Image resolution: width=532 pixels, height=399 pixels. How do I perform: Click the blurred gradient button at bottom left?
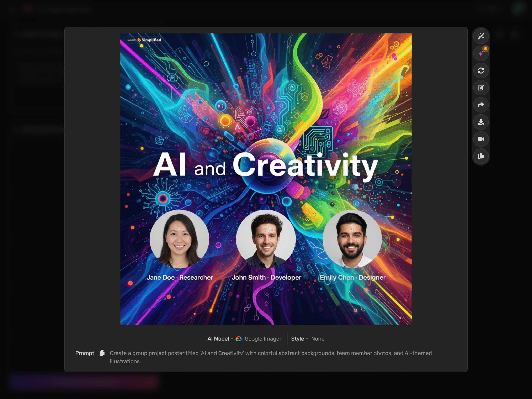84,382
